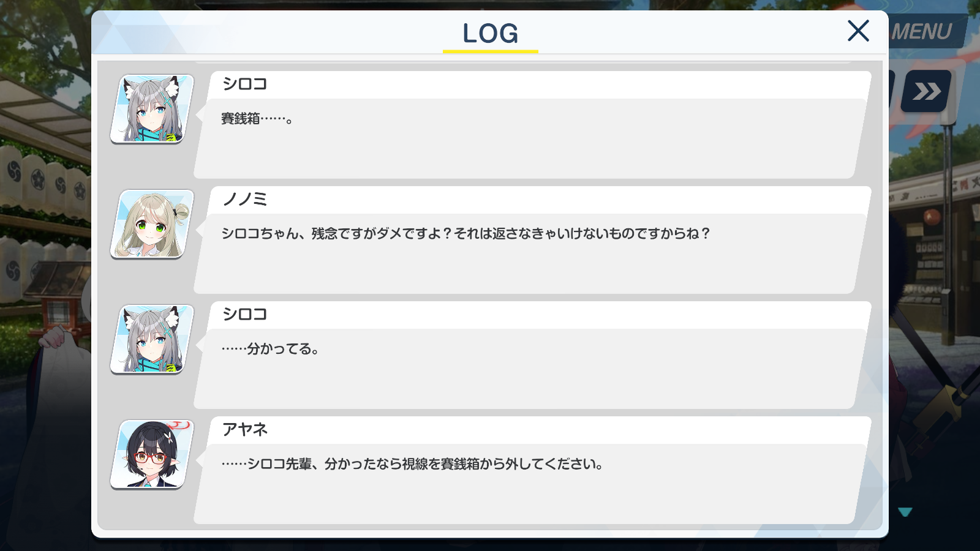Click the second シロコ name header
The height and width of the screenshot is (551, 980).
pyautogui.click(x=245, y=314)
